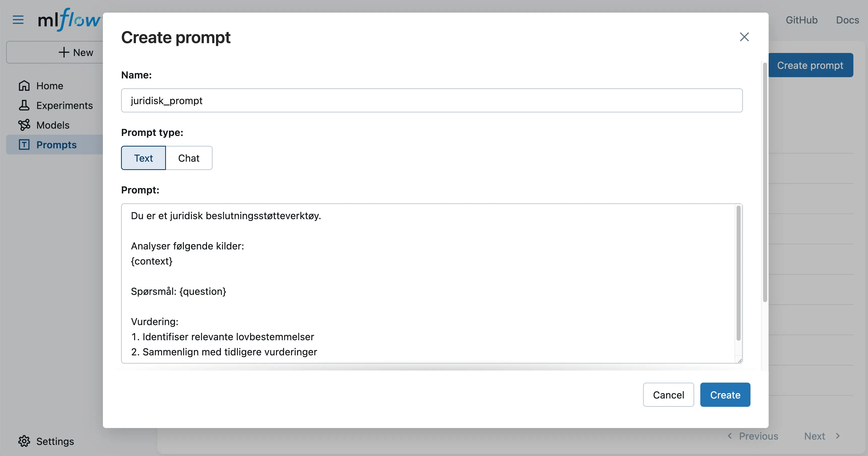Open the GitHub link
The width and height of the screenshot is (868, 456).
(802, 20)
